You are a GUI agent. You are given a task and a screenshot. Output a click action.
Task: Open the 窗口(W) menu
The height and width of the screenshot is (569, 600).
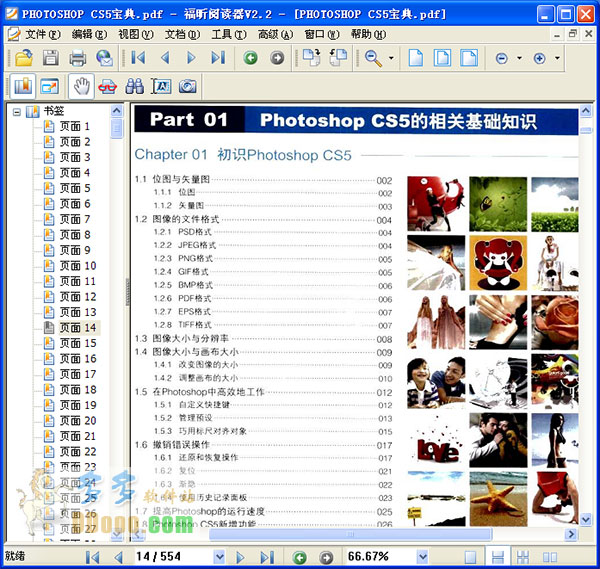click(x=322, y=34)
